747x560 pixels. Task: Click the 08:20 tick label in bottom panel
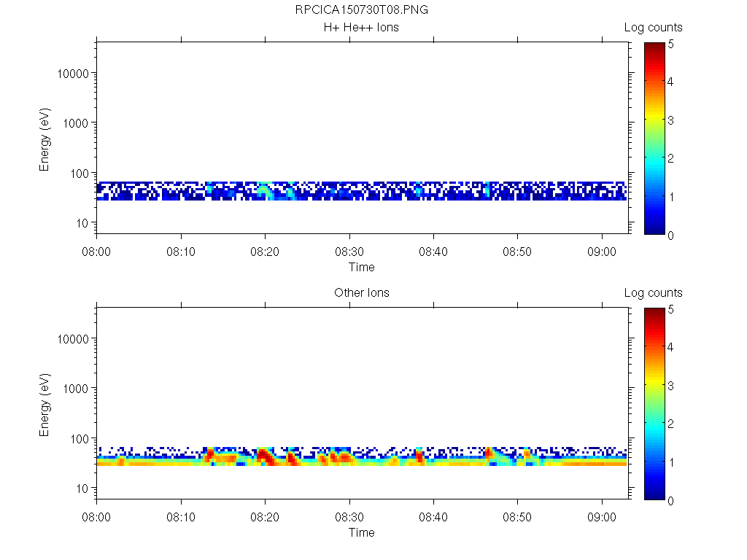point(265,517)
